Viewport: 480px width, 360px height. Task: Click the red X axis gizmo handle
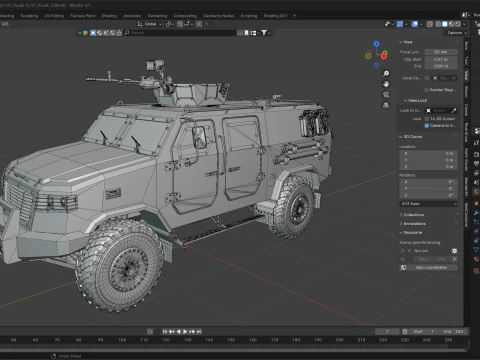(x=384, y=57)
